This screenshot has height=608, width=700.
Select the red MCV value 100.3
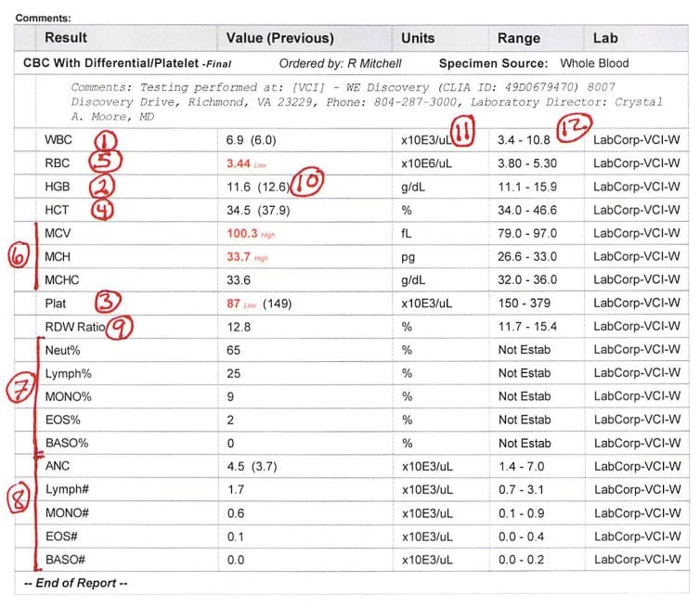coord(242,234)
